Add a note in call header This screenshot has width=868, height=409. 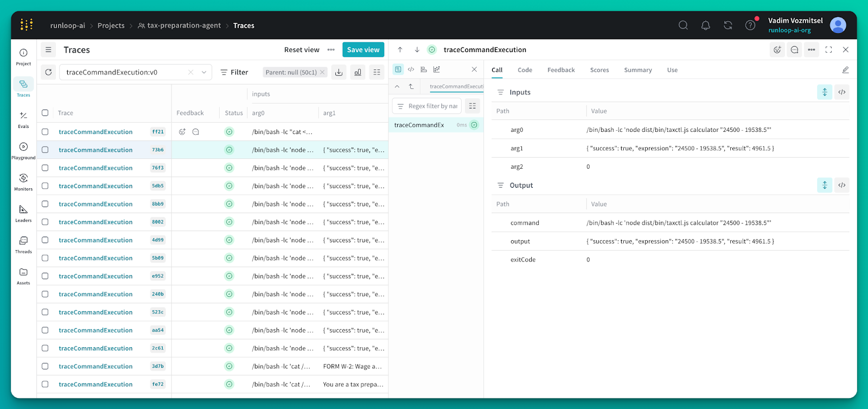pyautogui.click(x=794, y=49)
